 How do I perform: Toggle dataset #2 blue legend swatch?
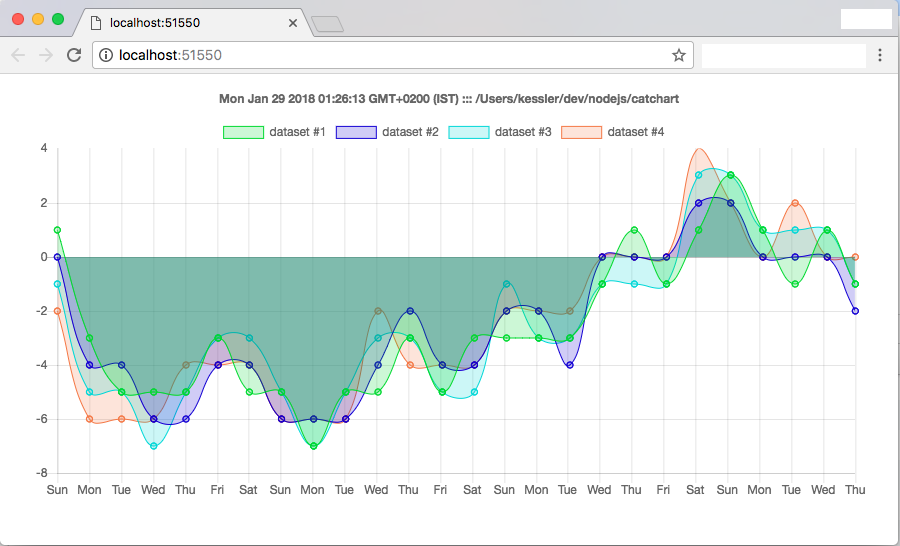pyautogui.click(x=356, y=132)
